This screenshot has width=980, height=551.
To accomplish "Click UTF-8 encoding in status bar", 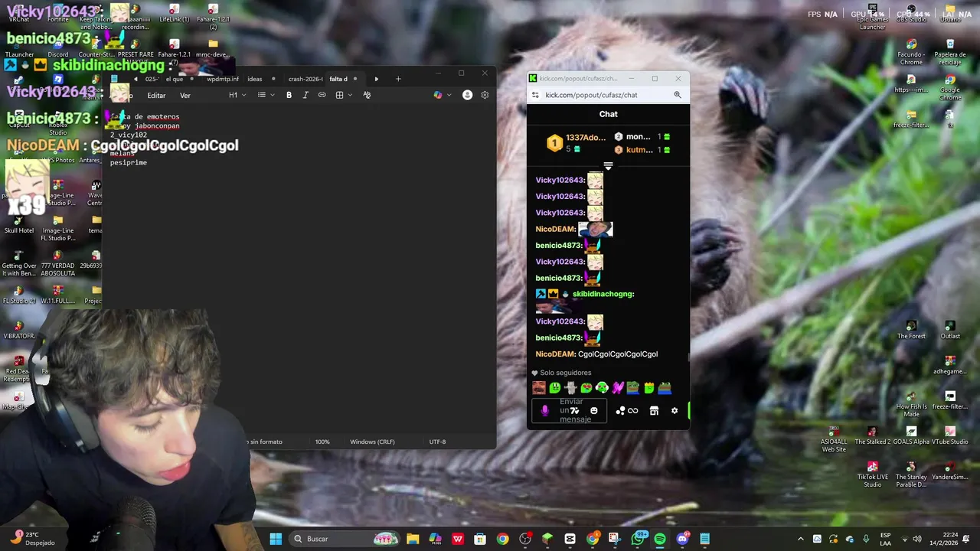I will (437, 442).
